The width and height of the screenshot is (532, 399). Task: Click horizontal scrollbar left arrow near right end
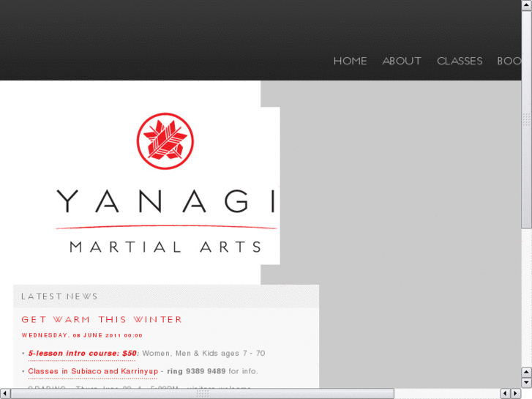click(x=505, y=394)
